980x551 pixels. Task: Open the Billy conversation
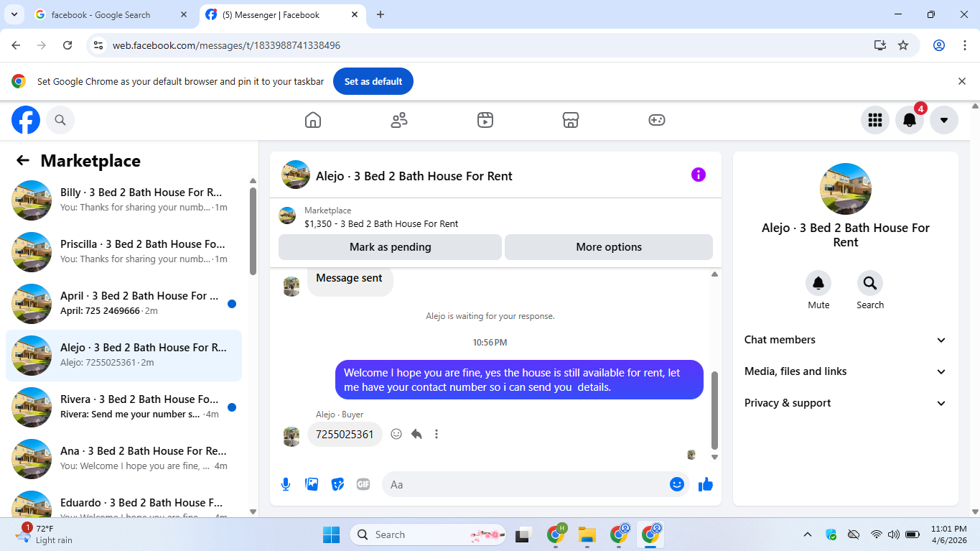(x=123, y=200)
